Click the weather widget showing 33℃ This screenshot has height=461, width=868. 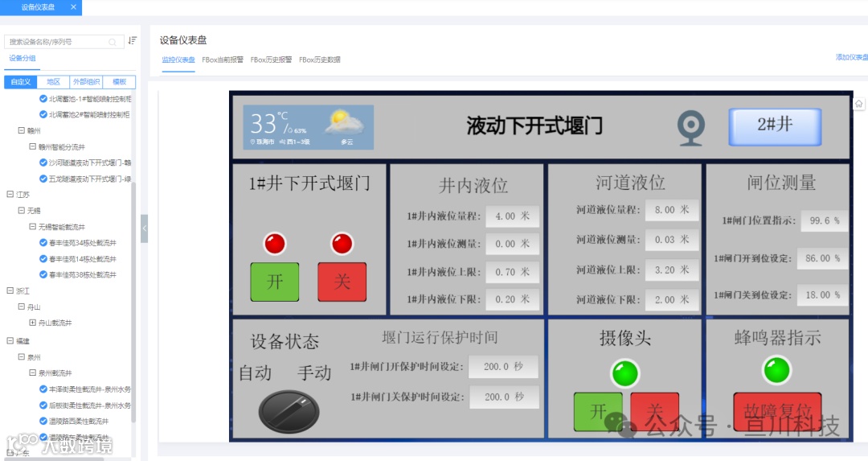309,127
